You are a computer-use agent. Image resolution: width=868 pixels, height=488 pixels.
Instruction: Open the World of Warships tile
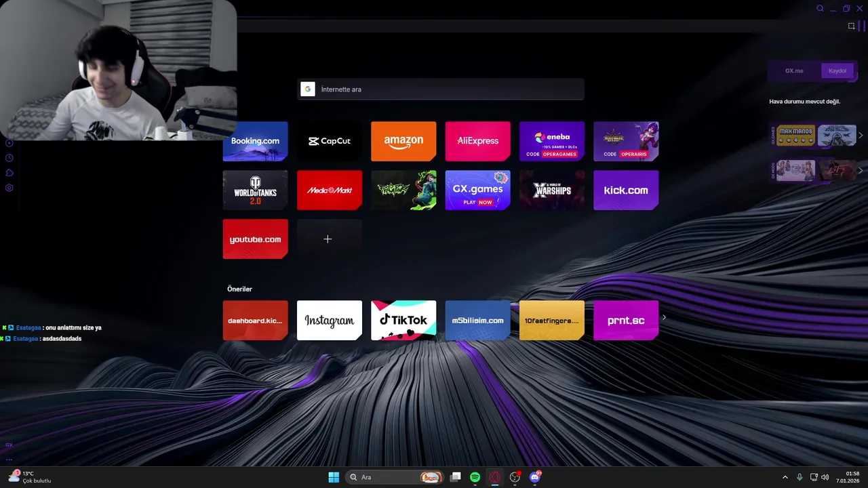pyautogui.click(x=552, y=190)
